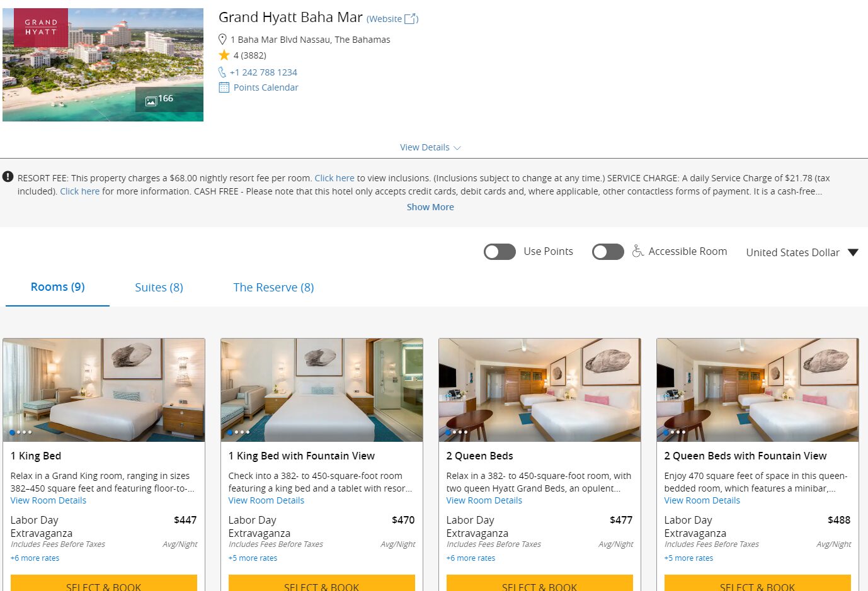Enable the Use Points toggle
This screenshot has width=868, height=591.
tap(500, 252)
